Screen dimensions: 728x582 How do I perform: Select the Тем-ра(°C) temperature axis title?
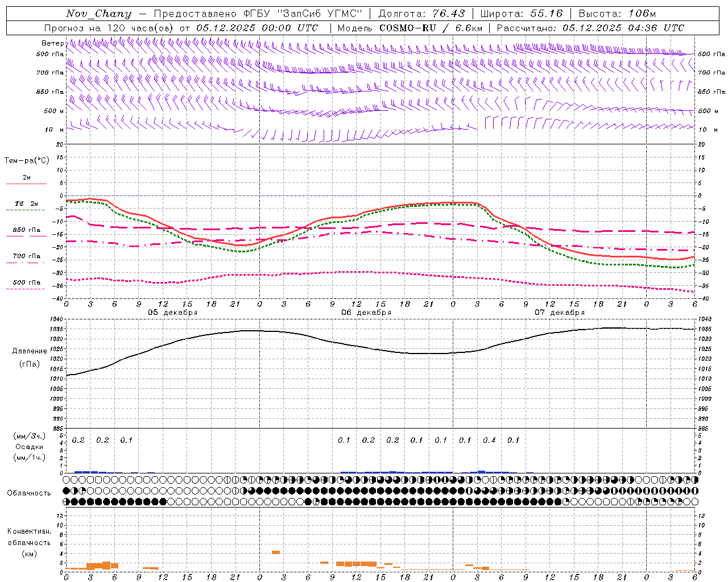(27, 161)
